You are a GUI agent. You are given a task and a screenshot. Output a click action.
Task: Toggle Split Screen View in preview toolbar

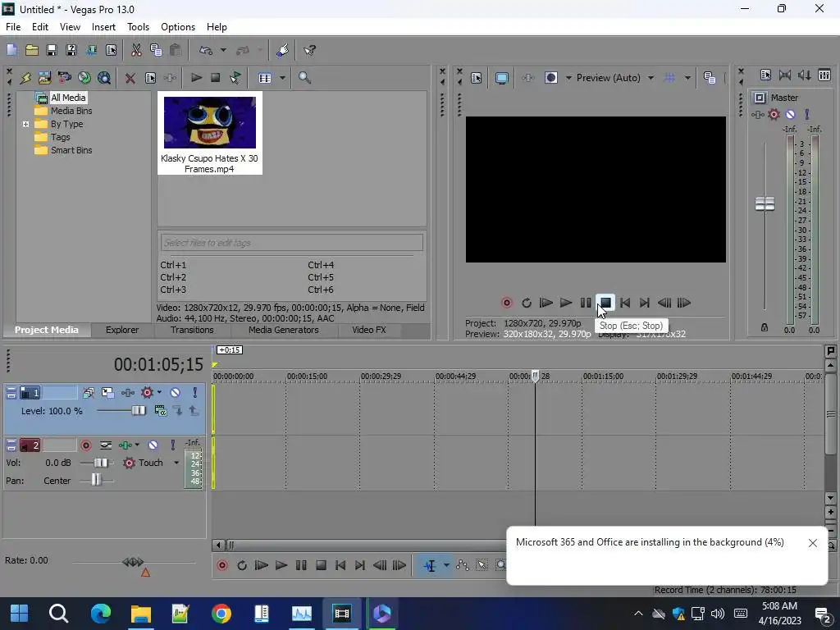(x=550, y=78)
